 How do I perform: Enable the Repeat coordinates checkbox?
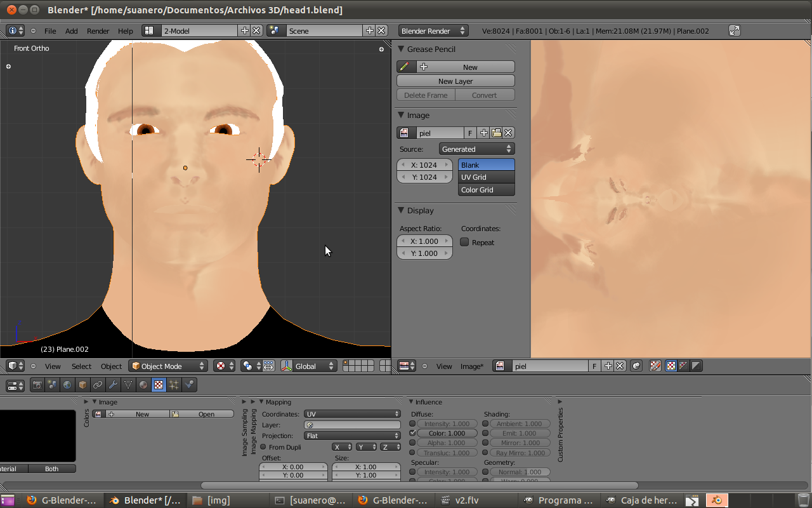pyautogui.click(x=464, y=242)
